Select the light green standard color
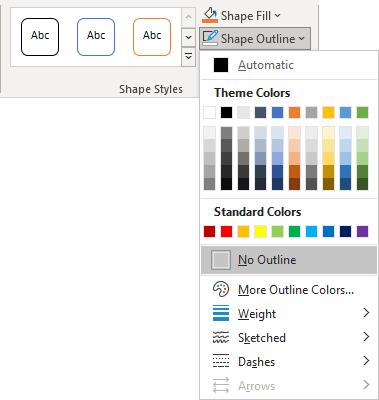Image resolution: width=379 pixels, height=400 pixels. (x=277, y=231)
